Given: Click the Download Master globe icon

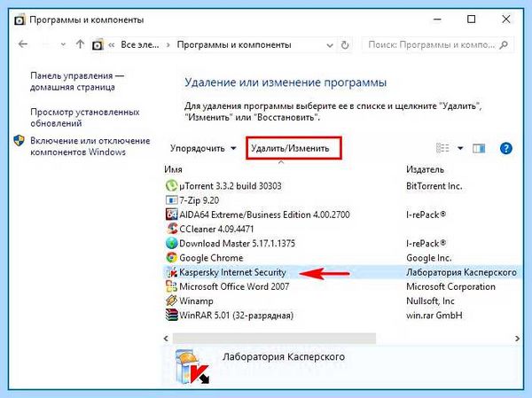Looking at the screenshot, I should coord(171,243).
